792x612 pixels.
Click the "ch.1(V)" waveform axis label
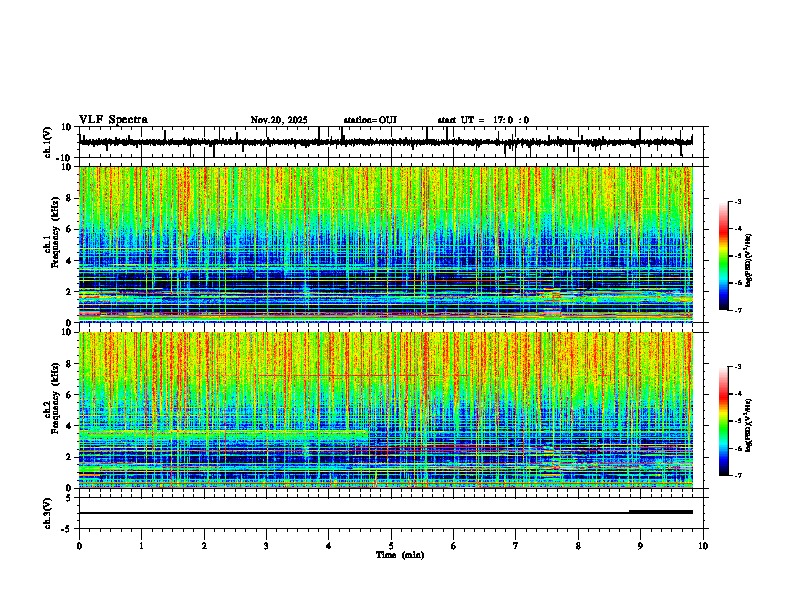(47, 142)
